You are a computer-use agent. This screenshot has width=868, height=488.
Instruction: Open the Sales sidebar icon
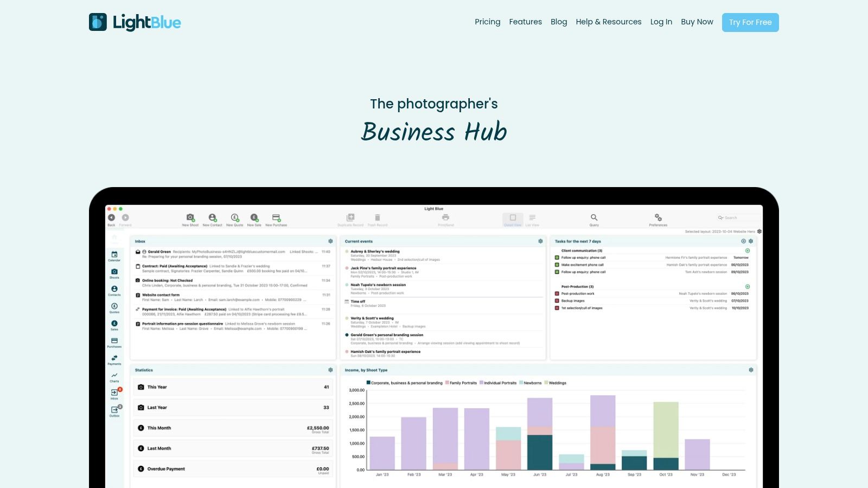(114, 325)
